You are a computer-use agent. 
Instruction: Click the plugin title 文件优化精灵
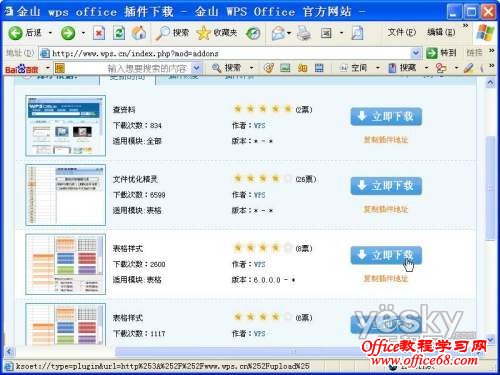(135, 179)
